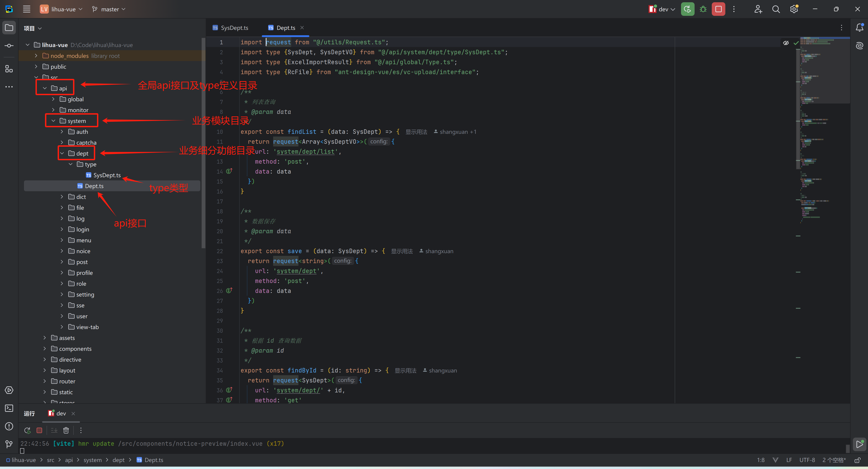Open the Commit tool window icon
This screenshot has width=868, height=469.
(9, 45)
